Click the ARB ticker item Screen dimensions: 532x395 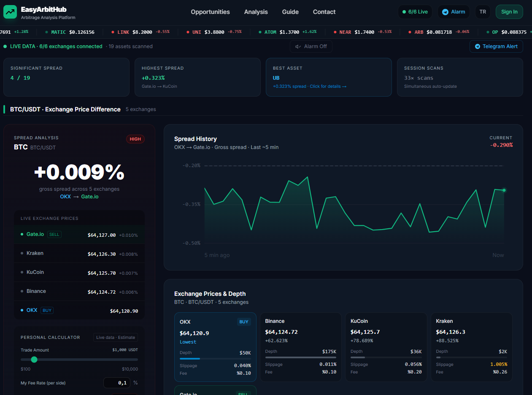(x=439, y=32)
